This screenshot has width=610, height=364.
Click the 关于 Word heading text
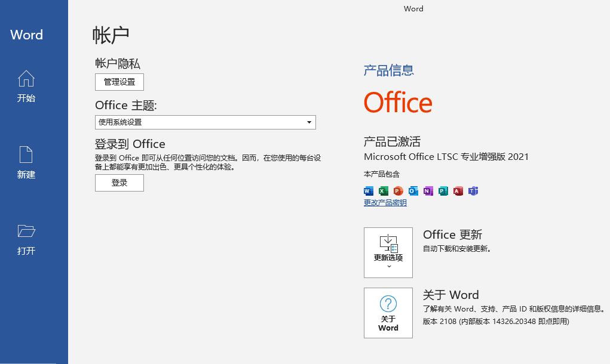[451, 295]
